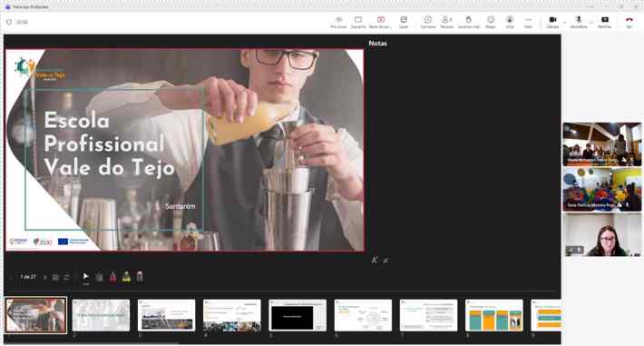
Task: Select the slide 2 thumbnail
Action: tap(101, 315)
